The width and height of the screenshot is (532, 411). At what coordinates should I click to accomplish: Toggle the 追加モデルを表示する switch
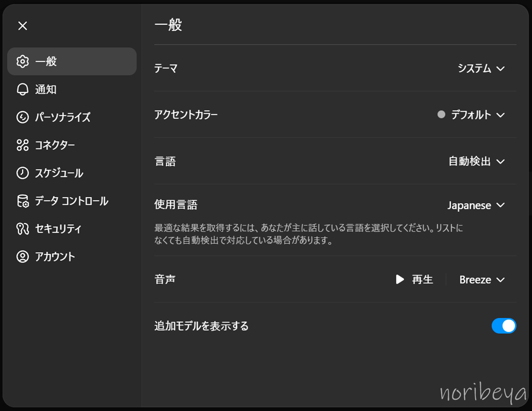click(504, 326)
